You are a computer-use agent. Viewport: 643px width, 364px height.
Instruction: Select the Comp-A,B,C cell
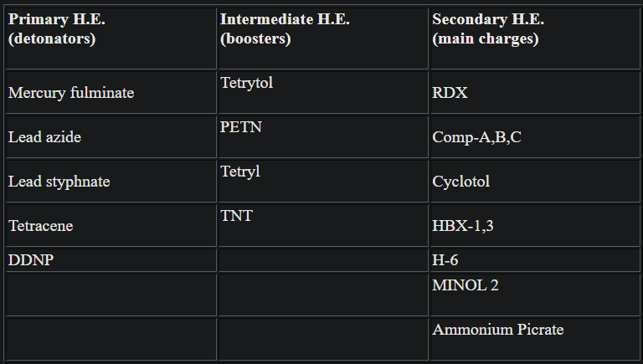pos(476,137)
